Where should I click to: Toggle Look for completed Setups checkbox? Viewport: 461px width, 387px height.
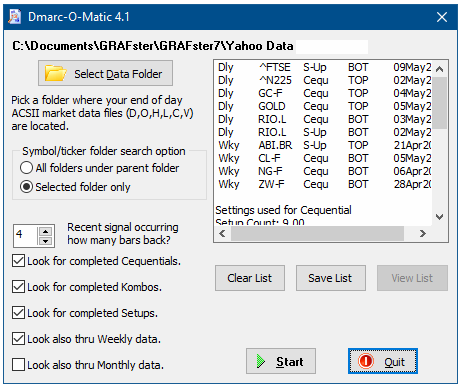tap(18, 313)
